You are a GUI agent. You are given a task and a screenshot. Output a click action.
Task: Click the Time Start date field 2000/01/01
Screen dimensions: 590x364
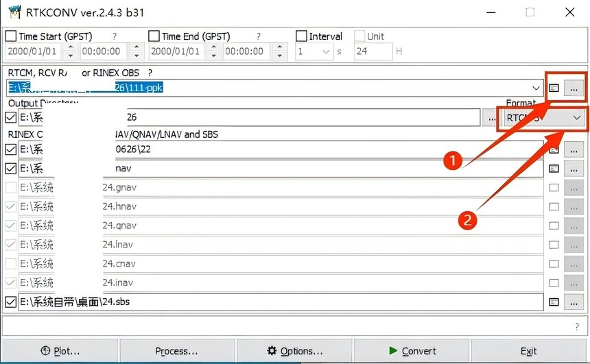click(33, 51)
